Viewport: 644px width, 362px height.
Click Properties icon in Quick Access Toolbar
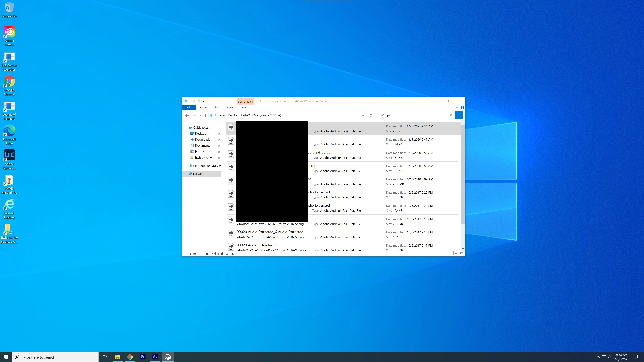[x=194, y=101]
